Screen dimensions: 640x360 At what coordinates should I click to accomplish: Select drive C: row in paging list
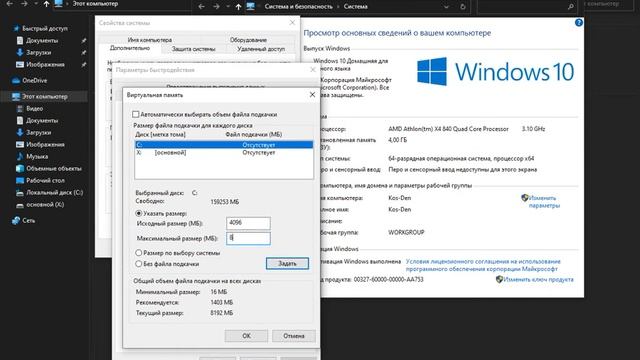224,144
